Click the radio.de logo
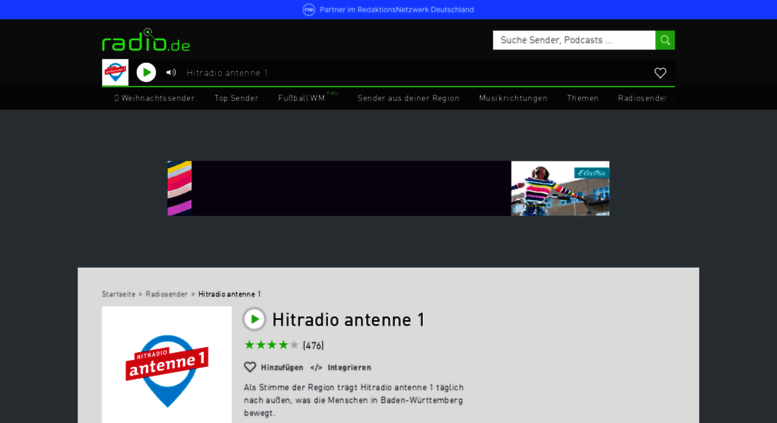This screenshot has width=777, height=423. point(146,40)
